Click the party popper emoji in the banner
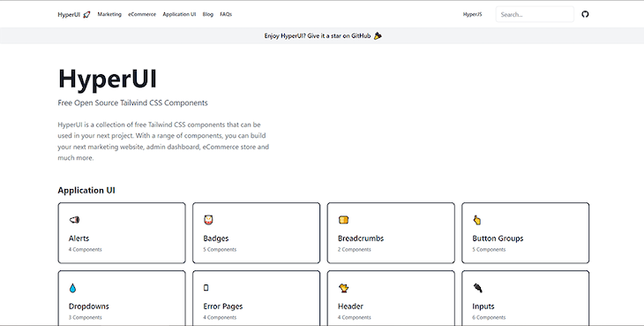Screen dimensions: 644x326 (378, 35)
